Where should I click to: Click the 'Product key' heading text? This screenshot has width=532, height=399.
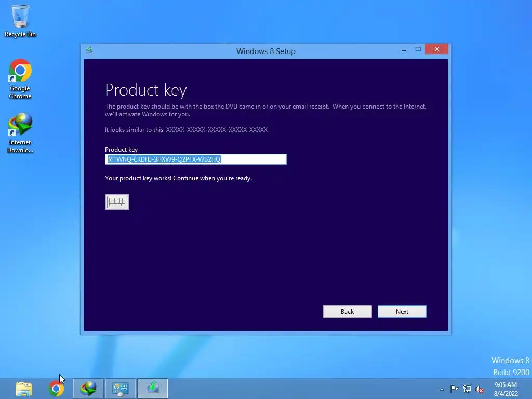[x=146, y=90]
